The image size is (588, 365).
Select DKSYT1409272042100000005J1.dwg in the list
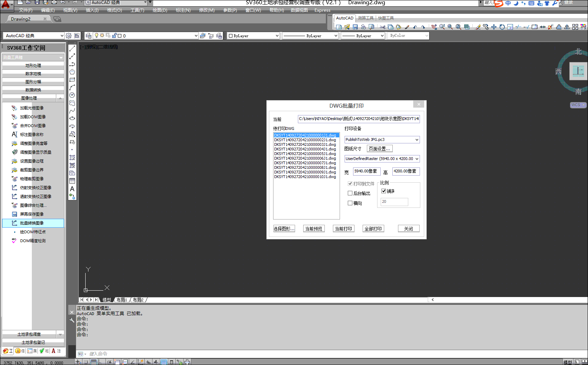[x=305, y=154]
